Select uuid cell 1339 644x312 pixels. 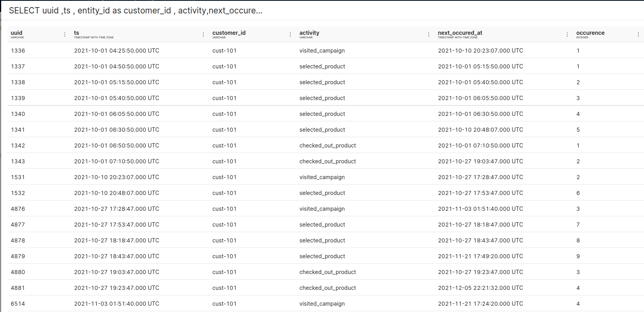(18, 98)
